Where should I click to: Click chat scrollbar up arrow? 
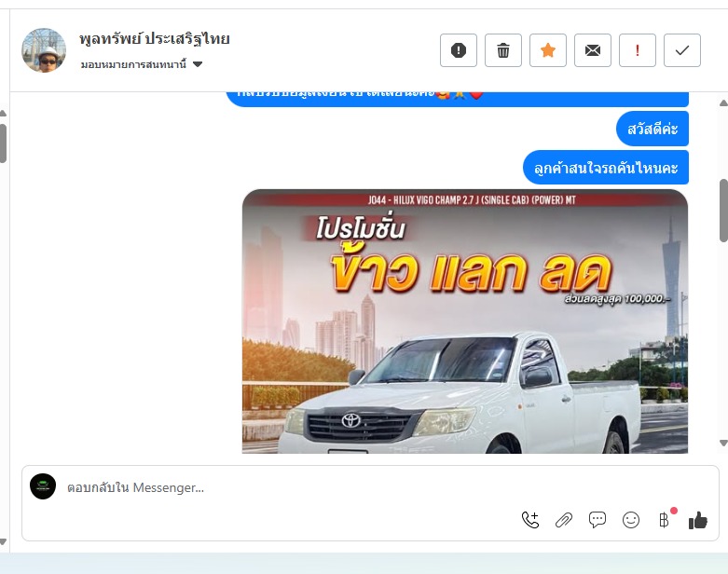(x=723, y=103)
